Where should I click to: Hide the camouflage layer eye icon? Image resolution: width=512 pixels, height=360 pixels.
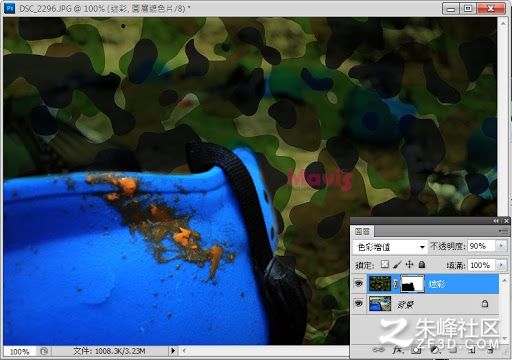[359, 284]
